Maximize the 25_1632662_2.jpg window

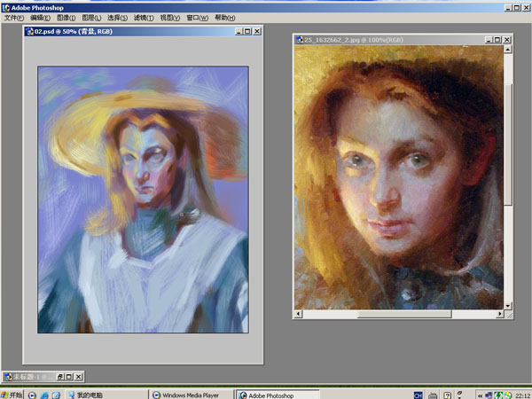pyautogui.click(x=497, y=40)
